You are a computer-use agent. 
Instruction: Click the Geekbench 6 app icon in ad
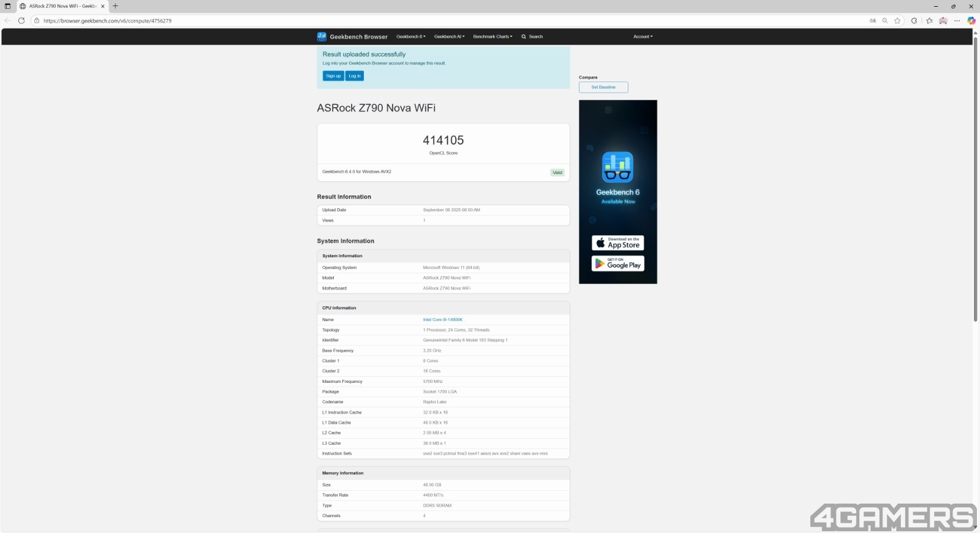(x=617, y=167)
